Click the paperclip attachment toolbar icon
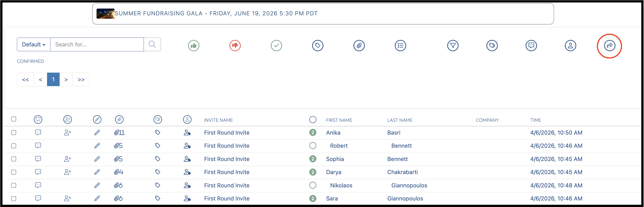Image resolution: width=644 pixels, height=207 pixels. click(x=359, y=46)
